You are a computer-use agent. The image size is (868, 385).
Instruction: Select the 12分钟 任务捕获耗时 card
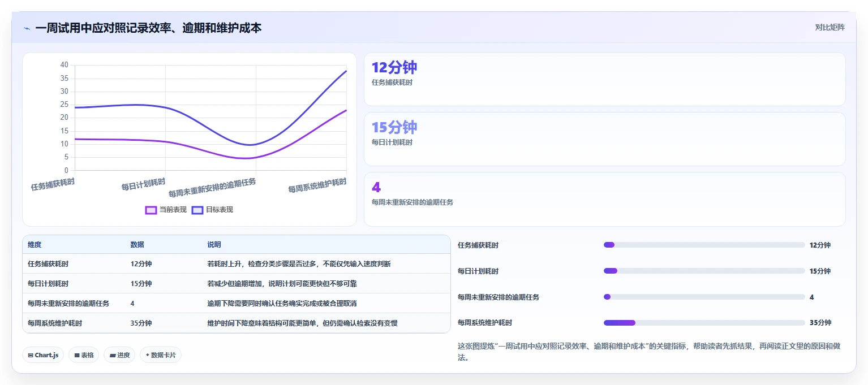[604, 79]
